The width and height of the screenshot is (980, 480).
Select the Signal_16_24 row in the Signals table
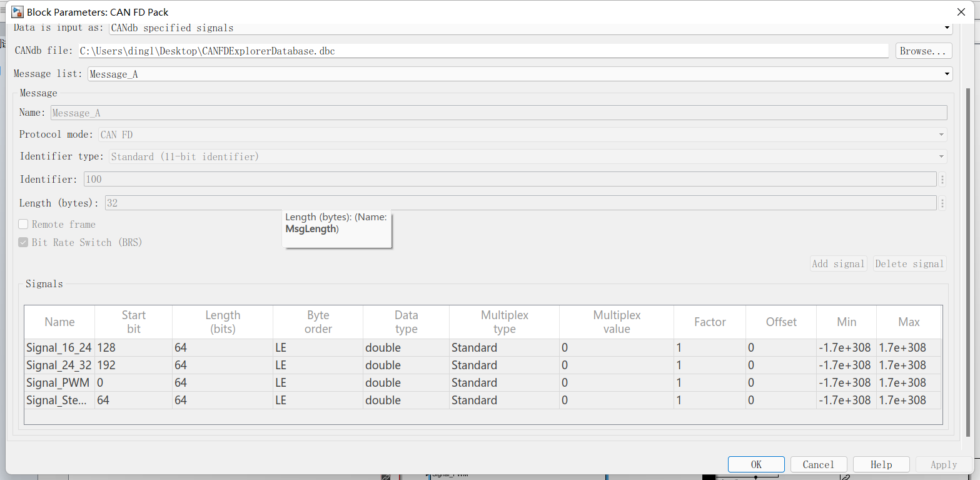pos(59,347)
